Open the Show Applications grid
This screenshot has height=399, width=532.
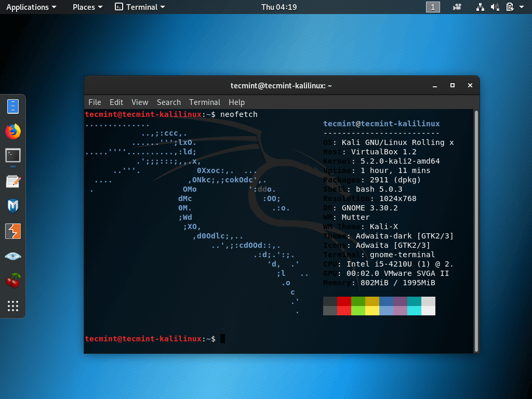click(12, 305)
